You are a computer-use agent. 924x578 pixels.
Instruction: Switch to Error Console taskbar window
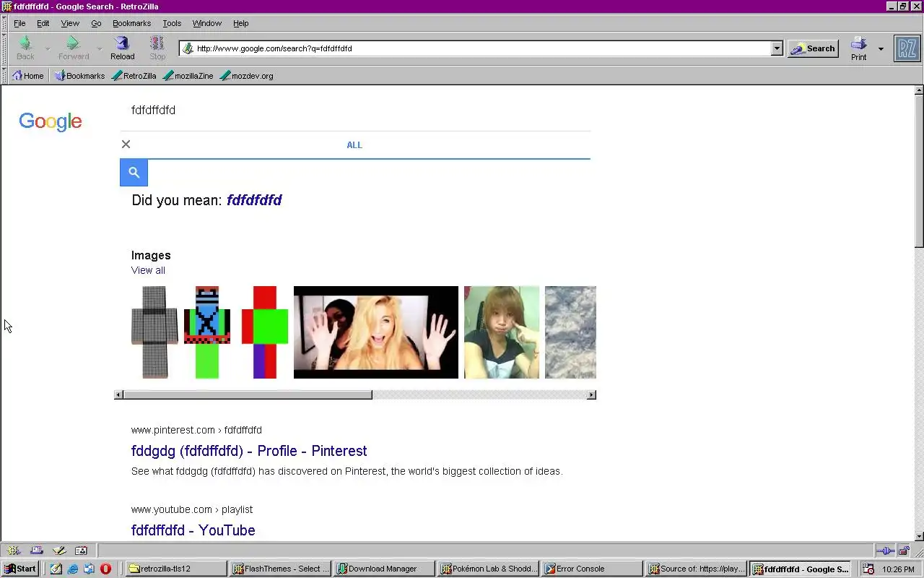click(x=591, y=569)
